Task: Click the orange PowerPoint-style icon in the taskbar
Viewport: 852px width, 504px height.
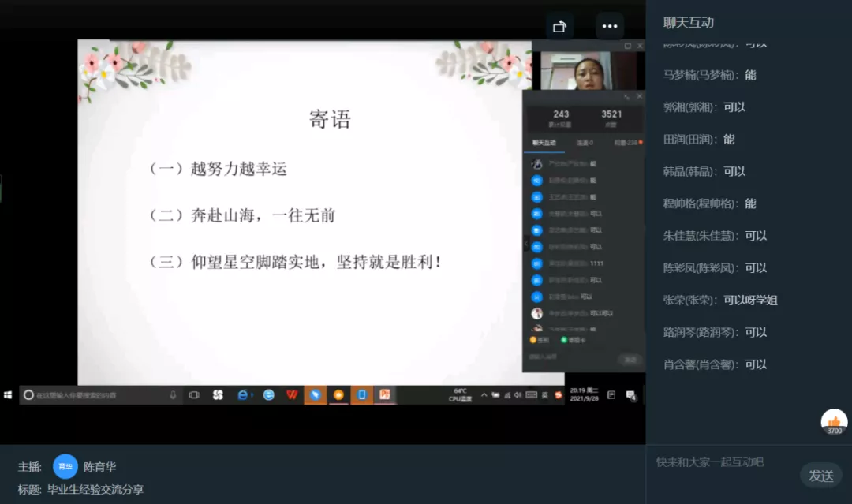Action: [x=385, y=394]
